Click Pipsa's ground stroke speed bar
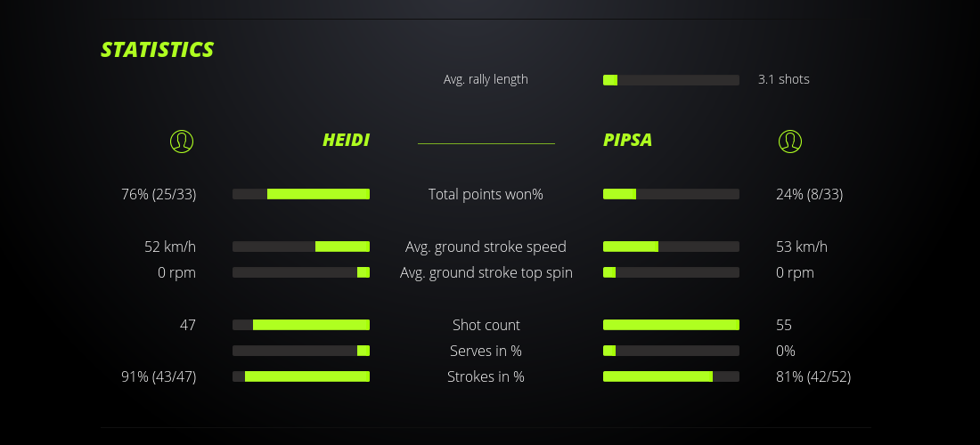The image size is (980, 445). click(x=671, y=247)
